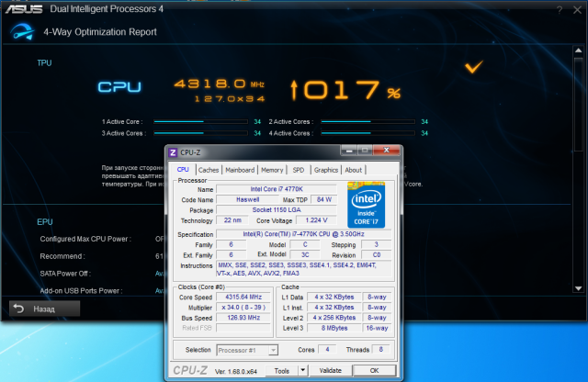
Task: Click the ASUS logo in the title bar
Action: tap(24, 9)
